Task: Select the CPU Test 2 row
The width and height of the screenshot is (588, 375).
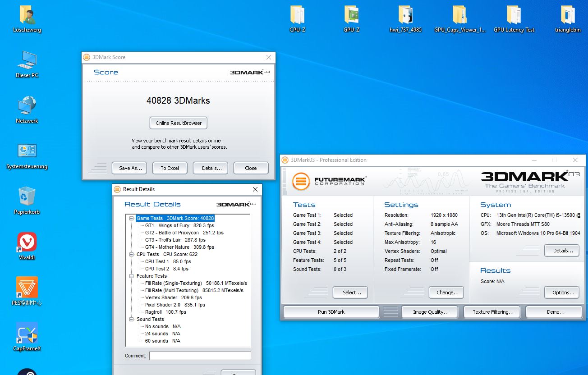Action: [x=166, y=269]
